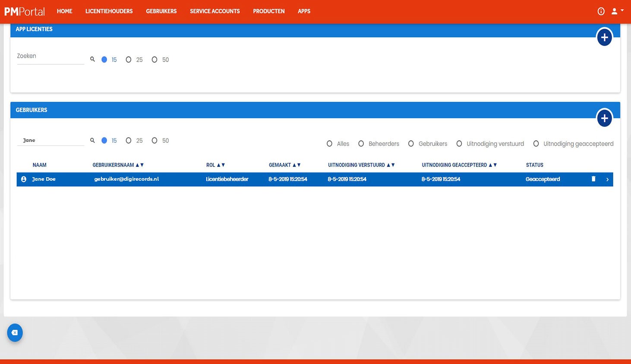Sort table by Gemaakt column
631x364 pixels.
point(284,165)
